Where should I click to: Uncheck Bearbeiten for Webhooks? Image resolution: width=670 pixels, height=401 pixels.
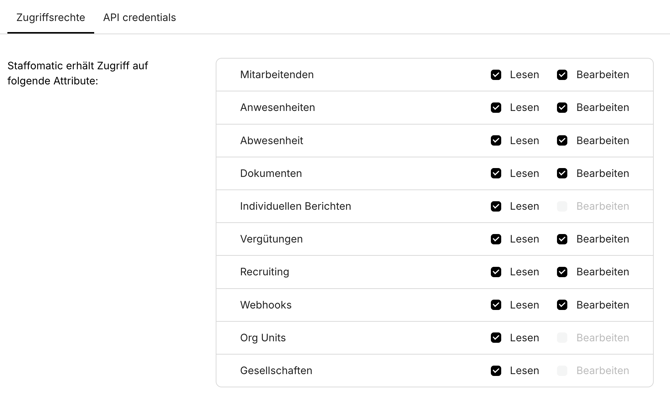tap(562, 305)
